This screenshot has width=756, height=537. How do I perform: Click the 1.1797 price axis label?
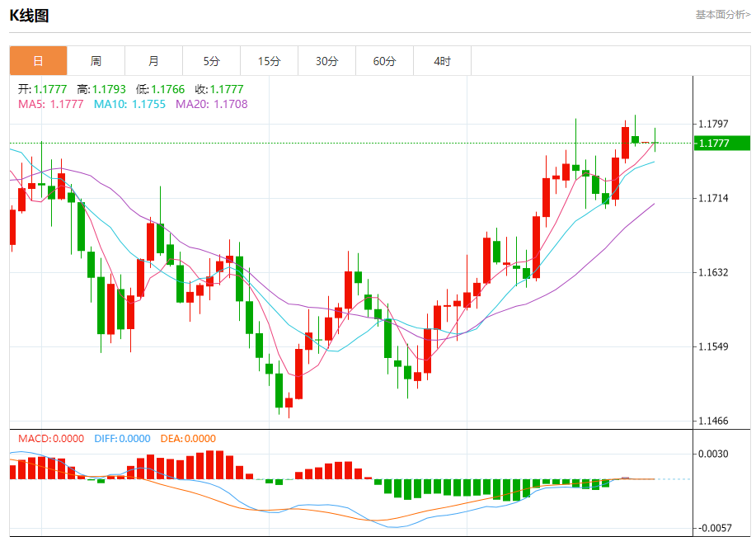[713, 125]
